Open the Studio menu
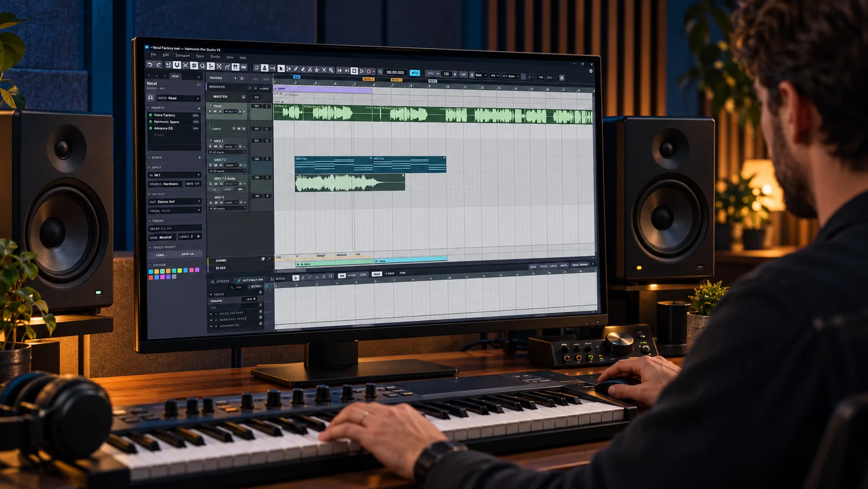The height and width of the screenshot is (489, 868). [x=215, y=56]
